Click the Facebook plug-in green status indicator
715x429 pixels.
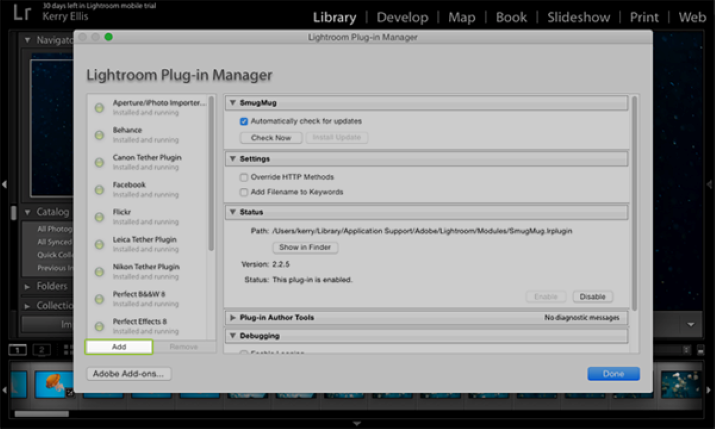click(x=99, y=190)
